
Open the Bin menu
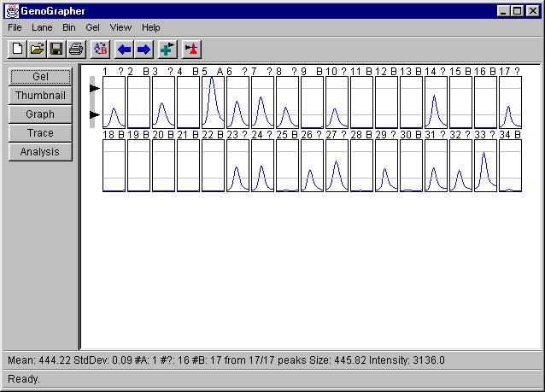[69, 27]
